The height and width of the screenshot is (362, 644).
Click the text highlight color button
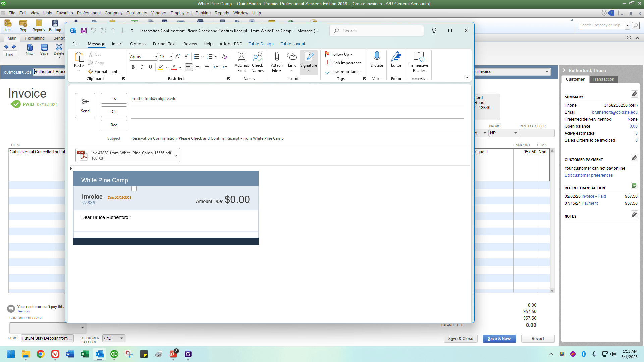pos(160,67)
